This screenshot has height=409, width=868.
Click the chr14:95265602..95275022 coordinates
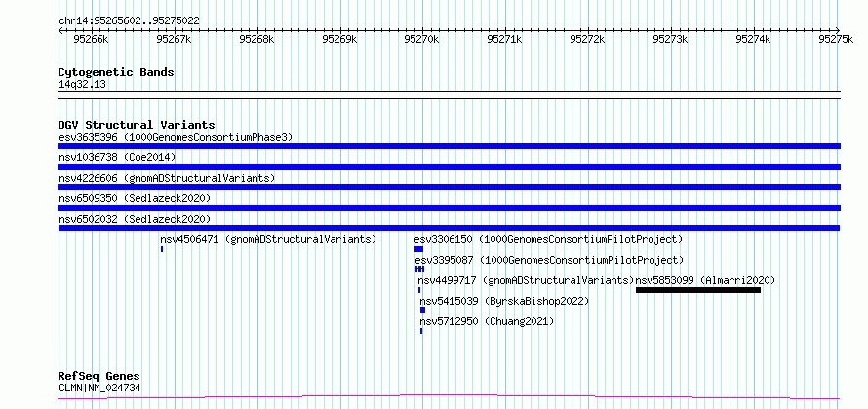129,20
